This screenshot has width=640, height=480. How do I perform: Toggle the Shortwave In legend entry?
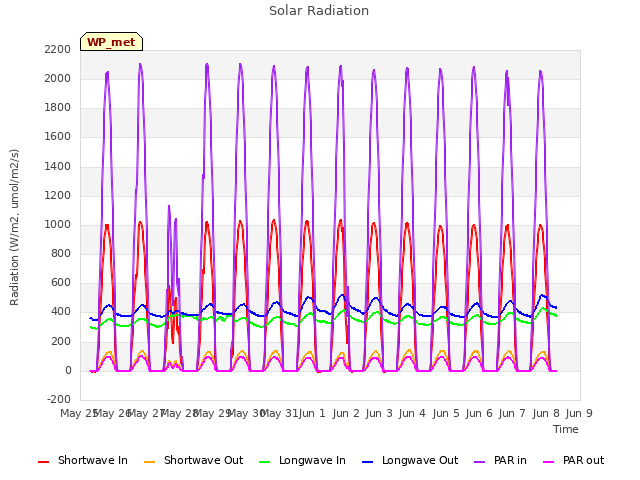click(83, 460)
